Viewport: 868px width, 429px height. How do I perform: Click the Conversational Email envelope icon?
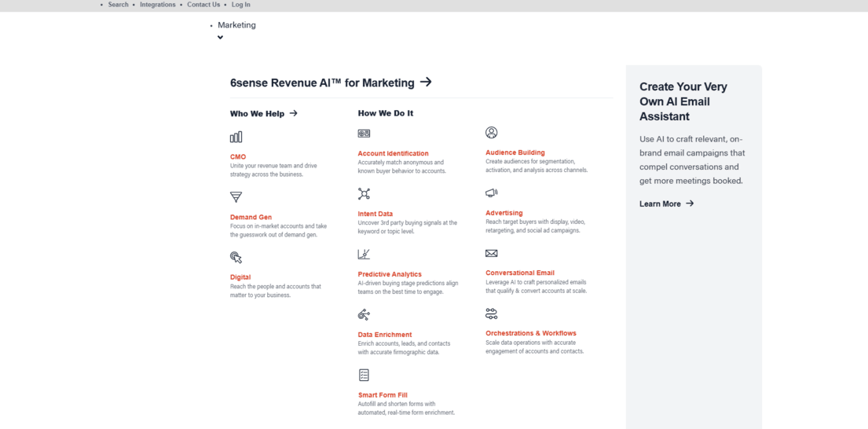491,254
